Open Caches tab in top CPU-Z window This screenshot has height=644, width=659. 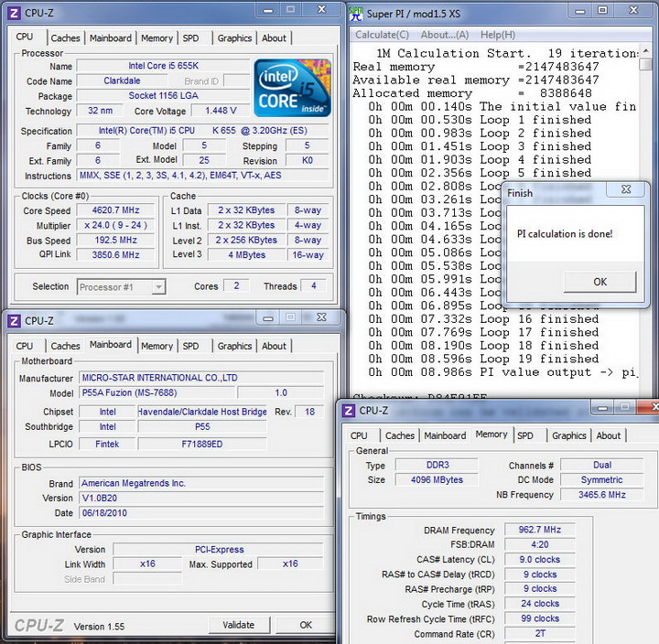point(65,38)
